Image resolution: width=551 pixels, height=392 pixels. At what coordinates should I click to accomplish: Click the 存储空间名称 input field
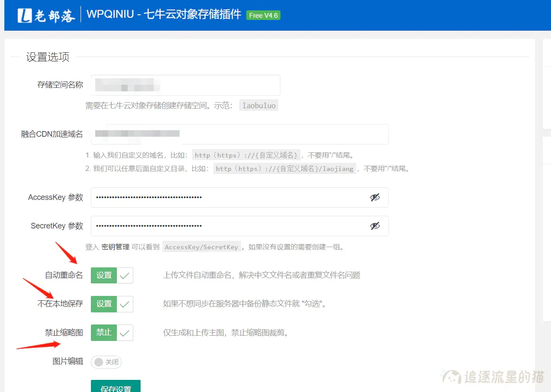[185, 85]
